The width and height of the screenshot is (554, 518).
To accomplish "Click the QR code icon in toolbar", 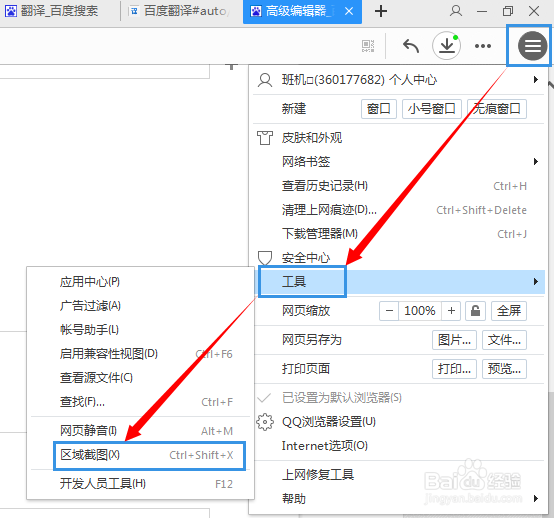I will pos(368,46).
